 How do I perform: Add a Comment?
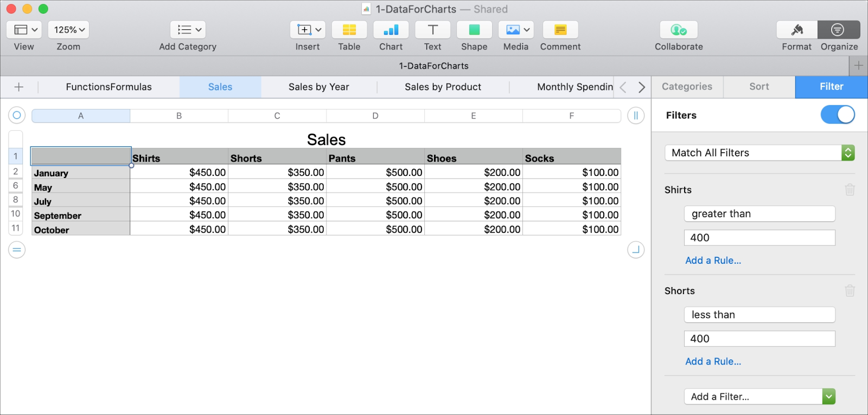(x=560, y=30)
